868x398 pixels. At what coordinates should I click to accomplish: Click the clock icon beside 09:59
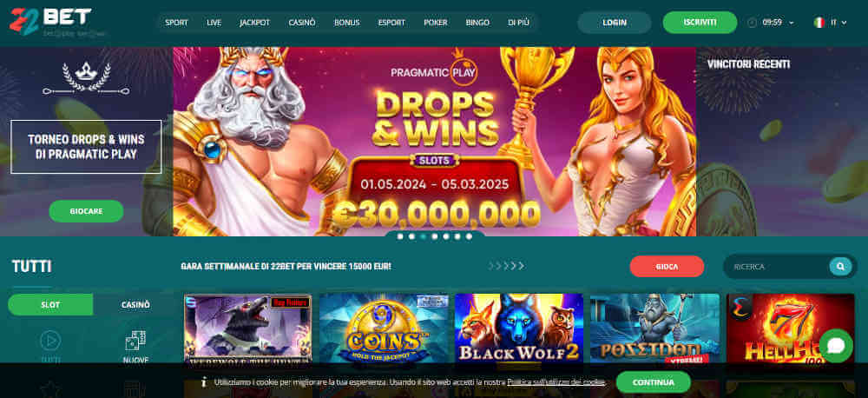coord(752,23)
